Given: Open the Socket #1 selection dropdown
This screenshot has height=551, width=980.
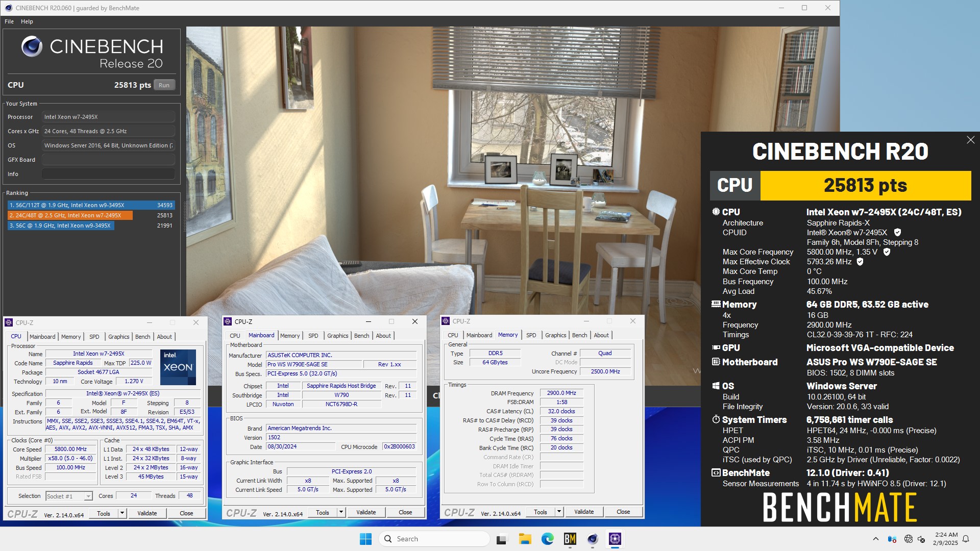Looking at the screenshot, I should (x=88, y=496).
